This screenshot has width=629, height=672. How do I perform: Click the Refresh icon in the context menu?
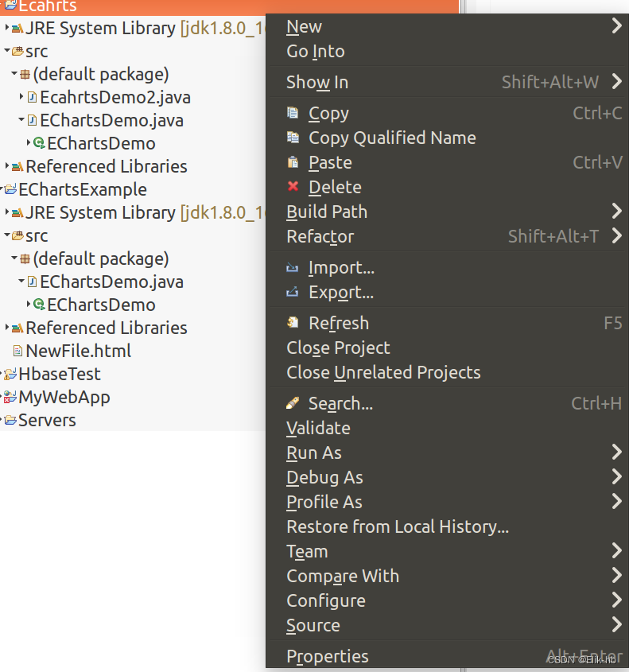[293, 323]
